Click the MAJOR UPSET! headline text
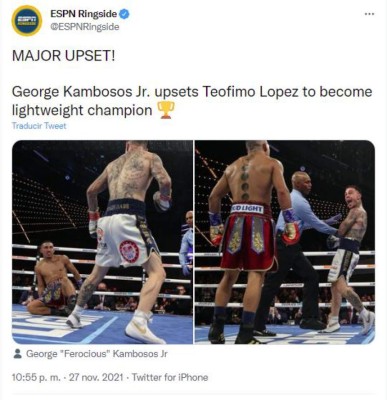The image size is (387, 400). pyautogui.click(x=63, y=56)
